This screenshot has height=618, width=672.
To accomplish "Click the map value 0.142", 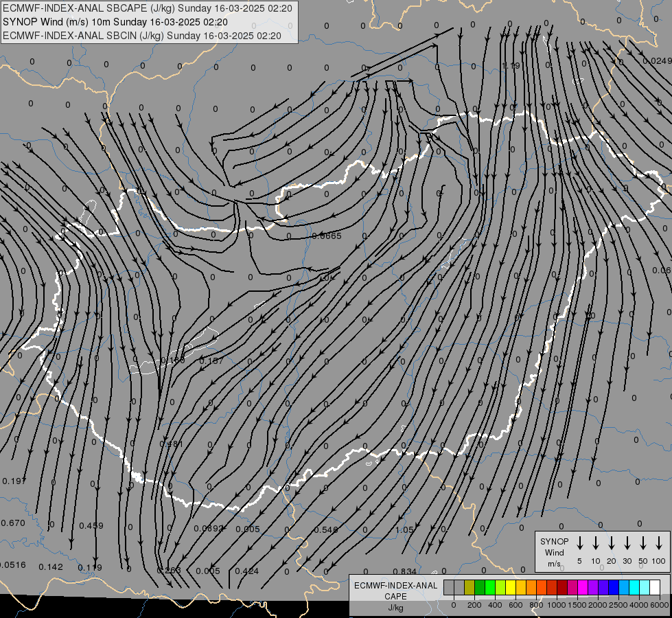I will click(x=51, y=567).
